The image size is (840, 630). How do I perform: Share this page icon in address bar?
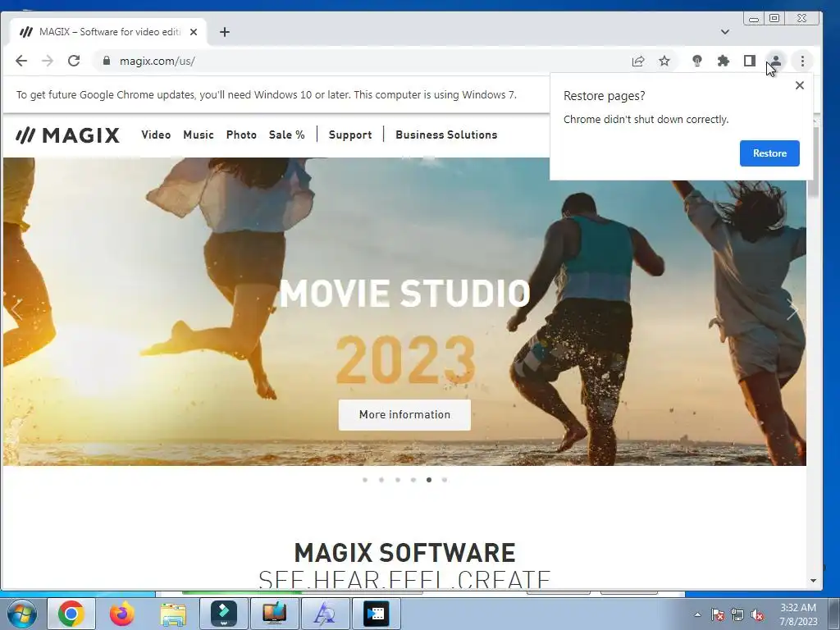click(638, 61)
